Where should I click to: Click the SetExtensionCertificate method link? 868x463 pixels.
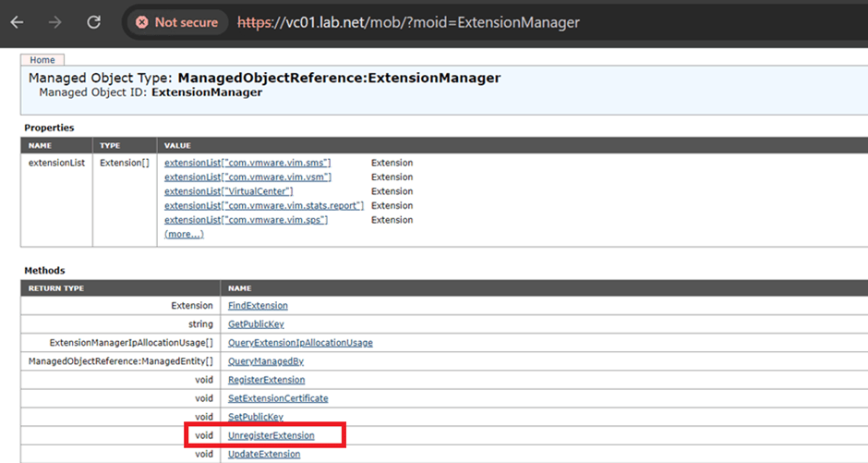click(277, 398)
